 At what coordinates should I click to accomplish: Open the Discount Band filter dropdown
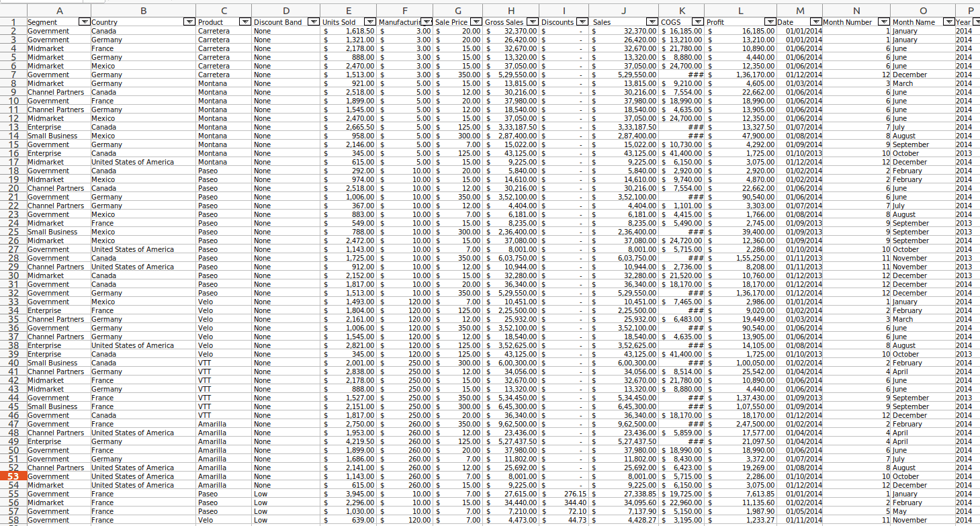pyautogui.click(x=313, y=22)
